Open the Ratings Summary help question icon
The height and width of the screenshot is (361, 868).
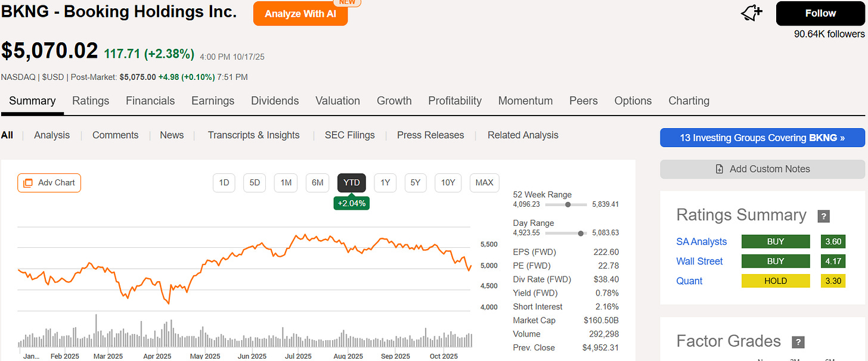click(x=823, y=216)
